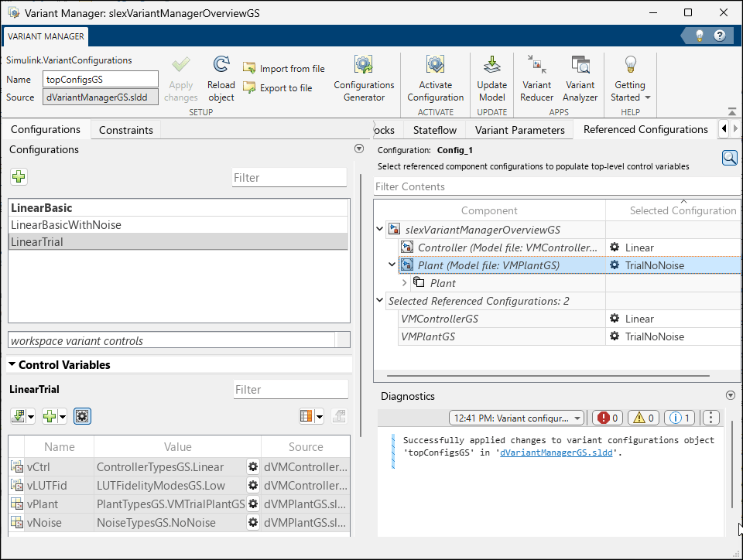Launch the Variant Analyzer app
The width and height of the screenshot is (743, 560).
(x=580, y=79)
